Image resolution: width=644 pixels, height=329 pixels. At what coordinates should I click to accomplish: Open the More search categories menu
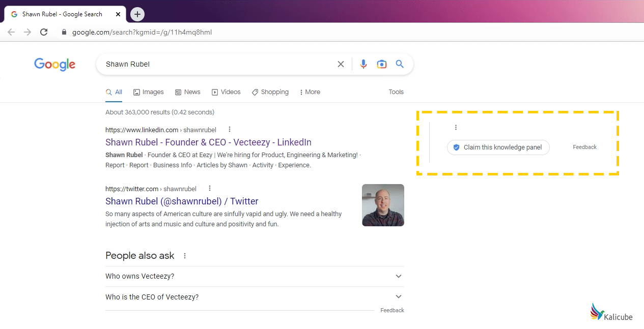pyautogui.click(x=310, y=92)
